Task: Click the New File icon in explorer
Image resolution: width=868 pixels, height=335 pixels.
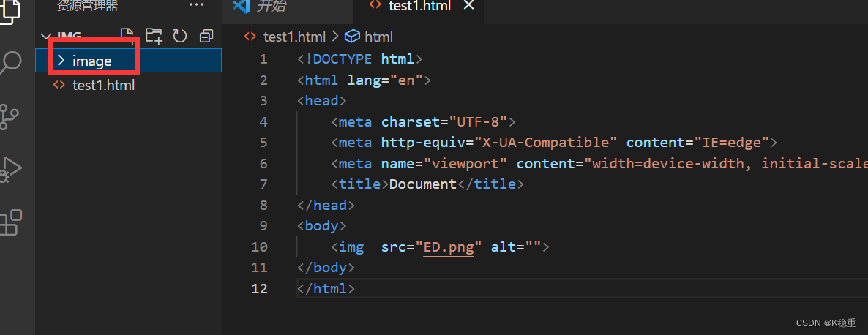Action: (127, 35)
